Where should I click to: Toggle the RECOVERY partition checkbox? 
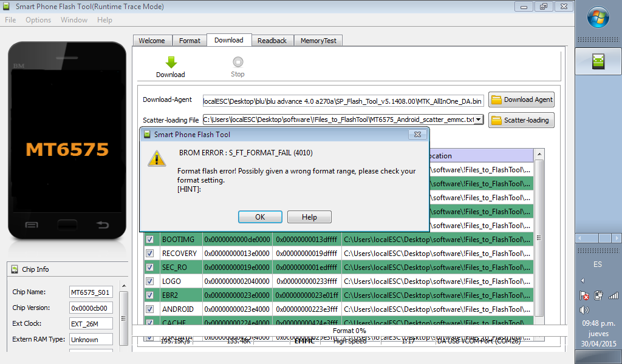149,254
